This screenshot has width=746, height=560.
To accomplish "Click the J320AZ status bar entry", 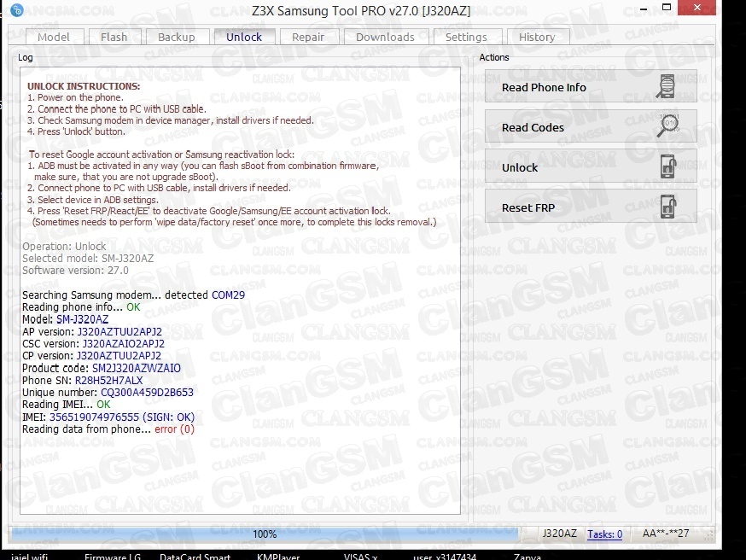I will point(560,534).
